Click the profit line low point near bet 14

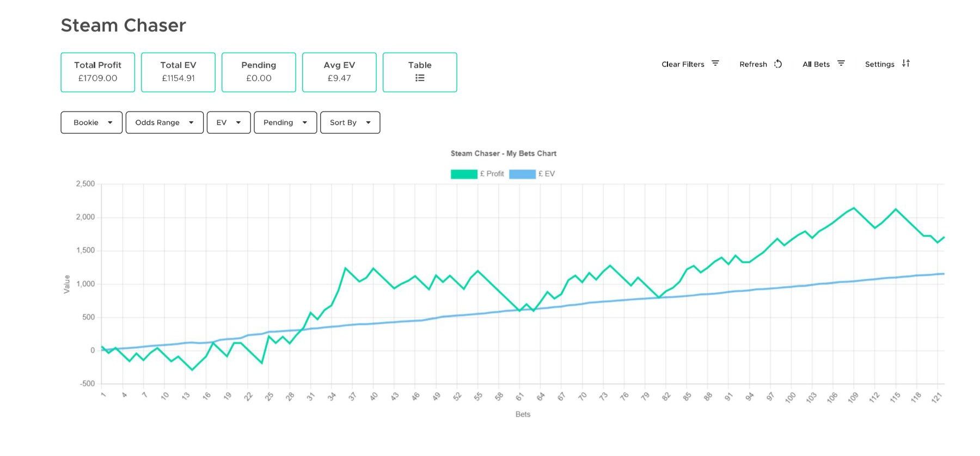point(192,370)
